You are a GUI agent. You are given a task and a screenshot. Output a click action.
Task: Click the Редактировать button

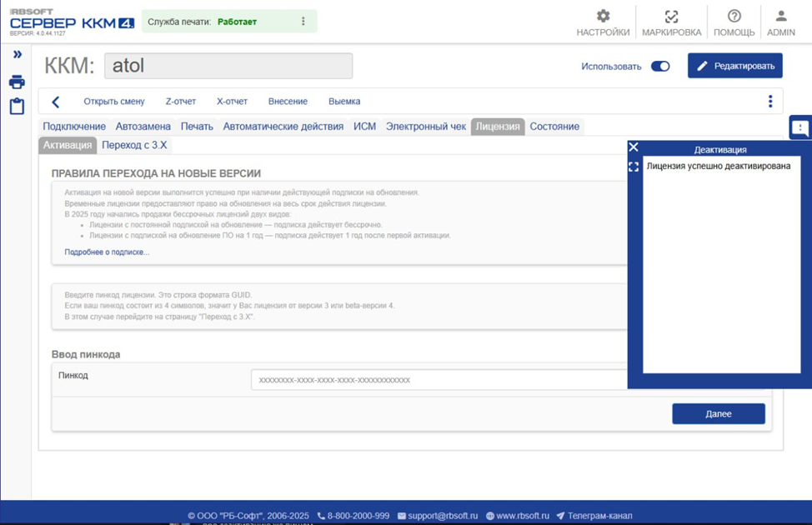(x=734, y=66)
